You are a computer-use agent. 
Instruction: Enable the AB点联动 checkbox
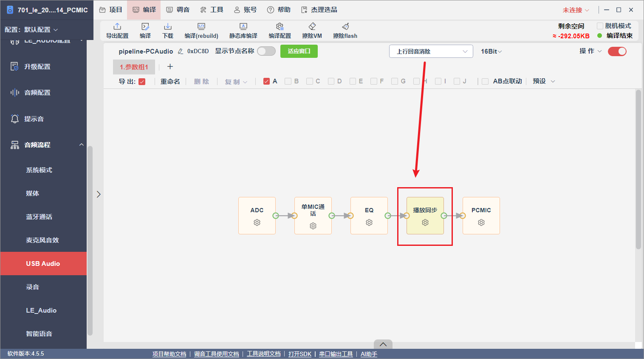pyautogui.click(x=485, y=81)
